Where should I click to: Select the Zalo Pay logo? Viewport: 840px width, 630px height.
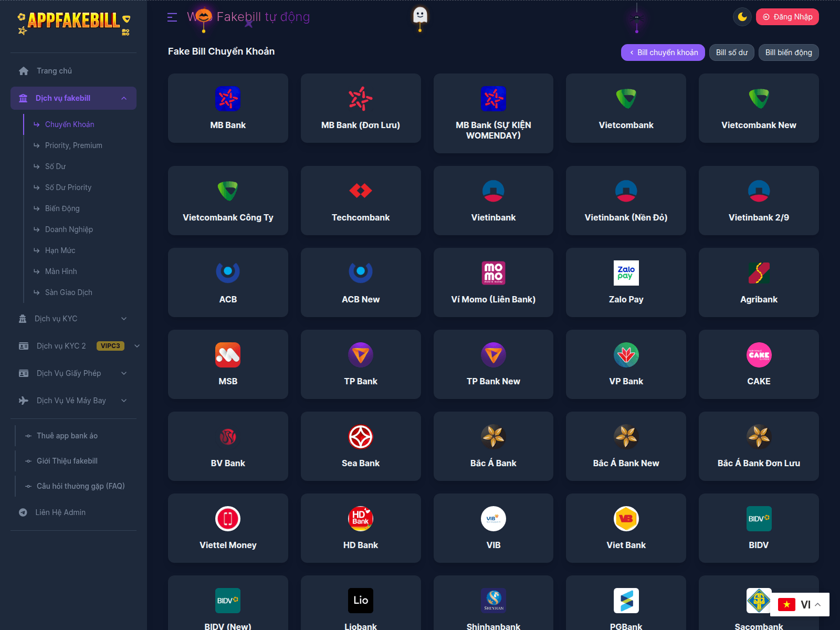click(626, 273)
